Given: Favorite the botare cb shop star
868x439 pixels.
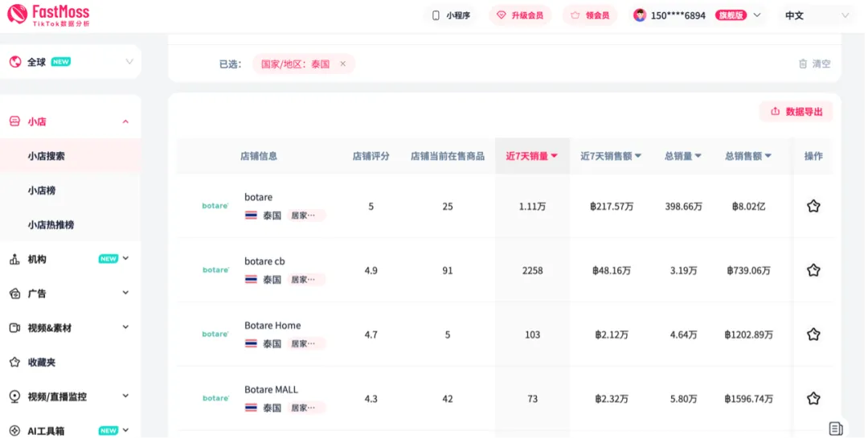Looking at the screenshot, I should point(813,270).
